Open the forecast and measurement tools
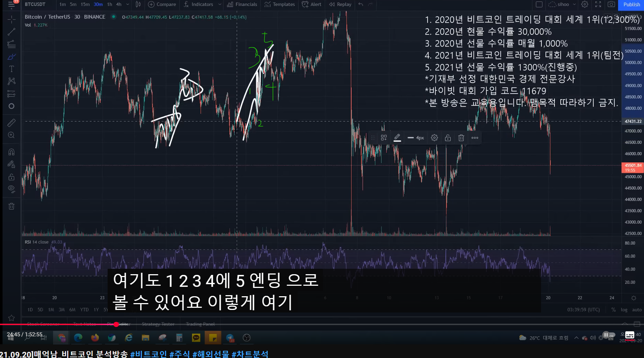This screenshot has width=644, height=358. pos(12,94)
